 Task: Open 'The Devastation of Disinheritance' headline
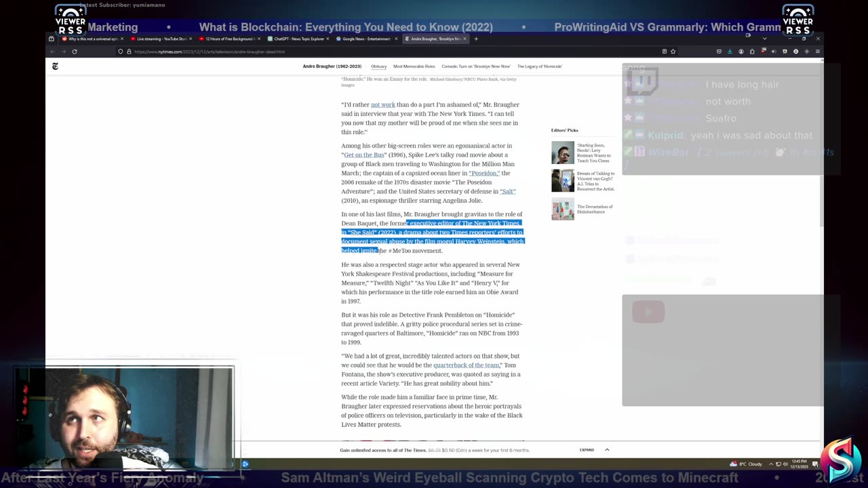point(595,209)
